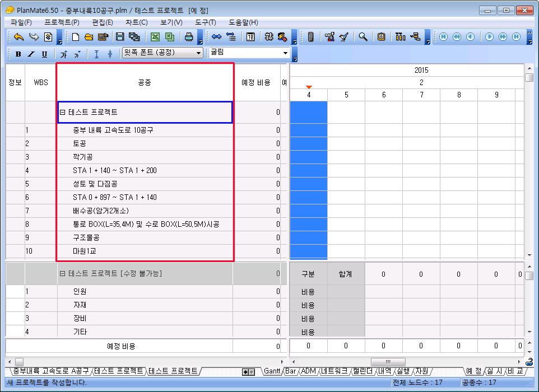Click the Print icon in toolbar
539x392 pixels.
(x=189, y=37)
